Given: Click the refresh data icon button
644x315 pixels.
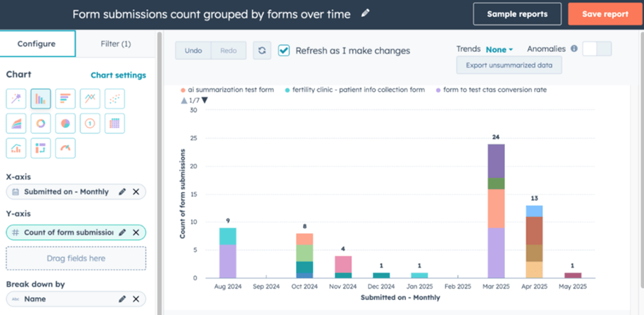Looking at the screenshot, I should click(x=262, y=50).
